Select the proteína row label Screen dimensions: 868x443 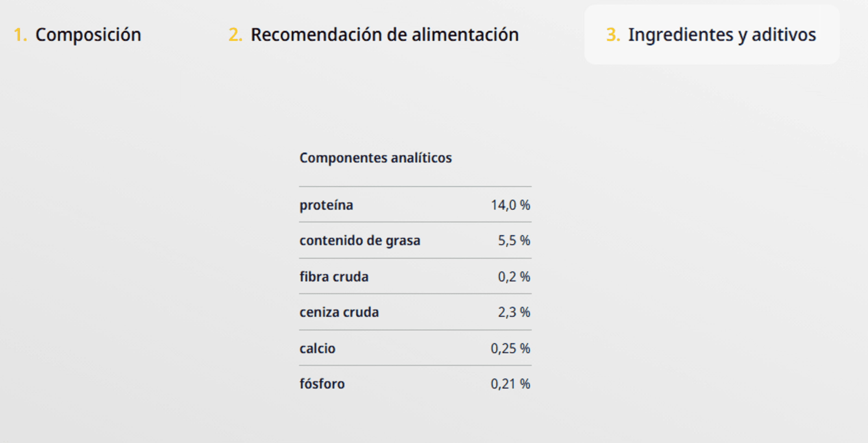326,205
